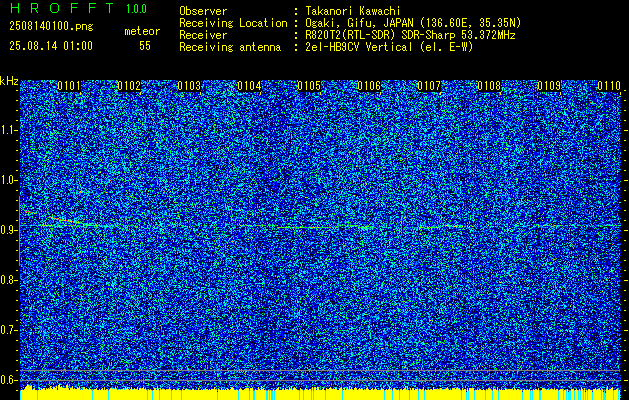Click the 0108 time marker
Image resolution: width=629 pixels, height=400 pixels.
coord(489,86)
